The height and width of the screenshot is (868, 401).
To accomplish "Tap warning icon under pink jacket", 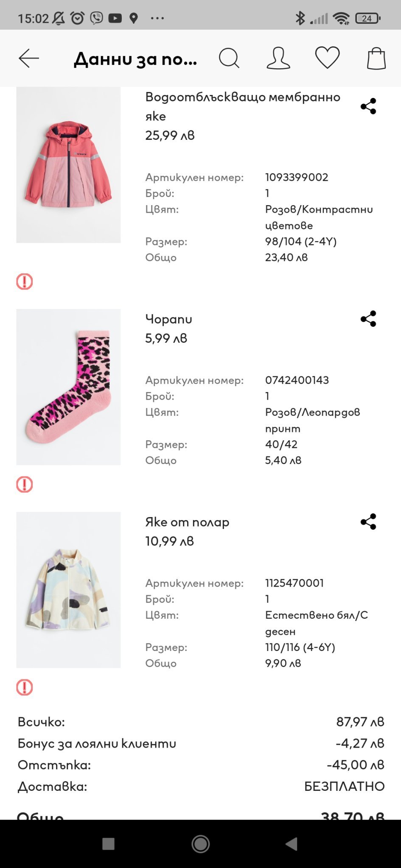I will point(25,281).
